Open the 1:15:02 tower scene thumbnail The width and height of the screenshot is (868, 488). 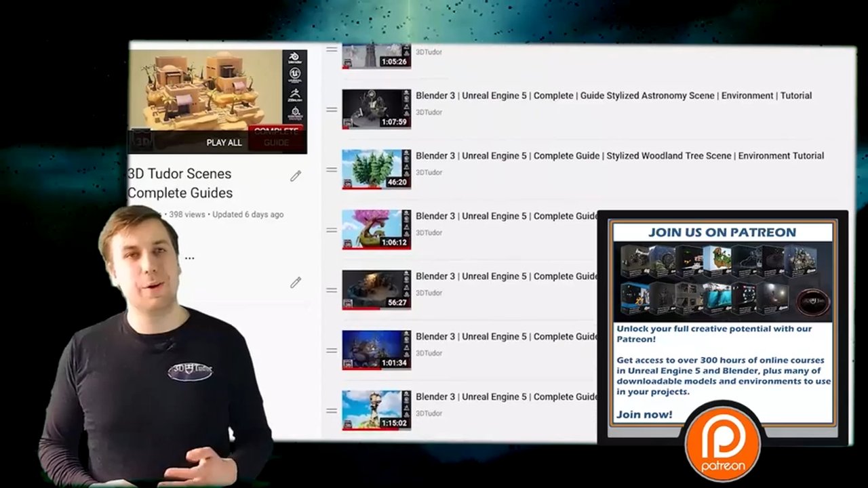(x=376, y=411)
